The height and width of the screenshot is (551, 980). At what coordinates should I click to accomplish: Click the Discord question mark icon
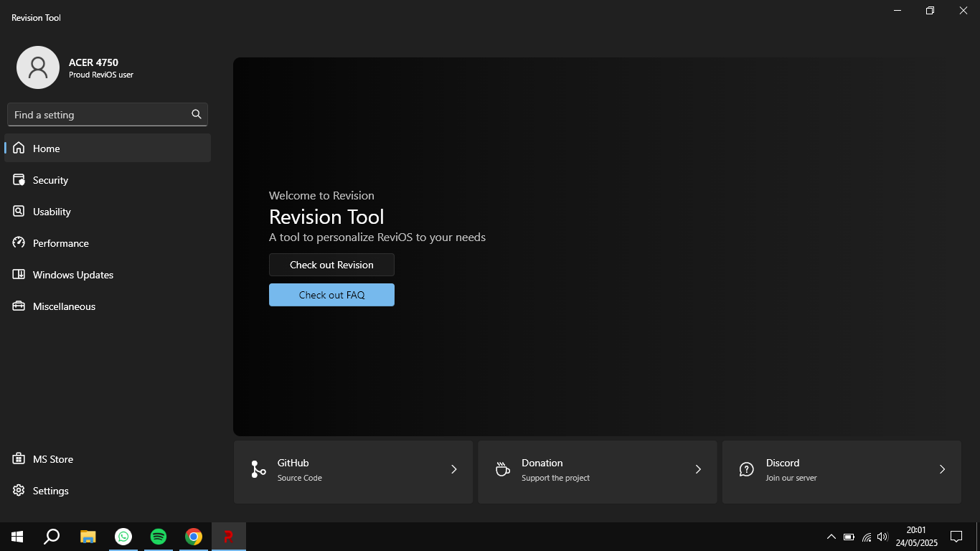pos(746,469)
